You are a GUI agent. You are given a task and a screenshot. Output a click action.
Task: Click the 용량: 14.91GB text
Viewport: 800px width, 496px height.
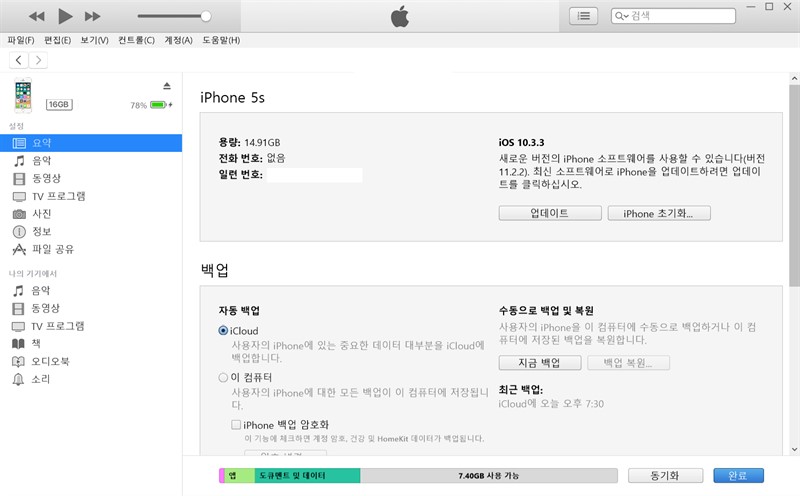[249, 142]
